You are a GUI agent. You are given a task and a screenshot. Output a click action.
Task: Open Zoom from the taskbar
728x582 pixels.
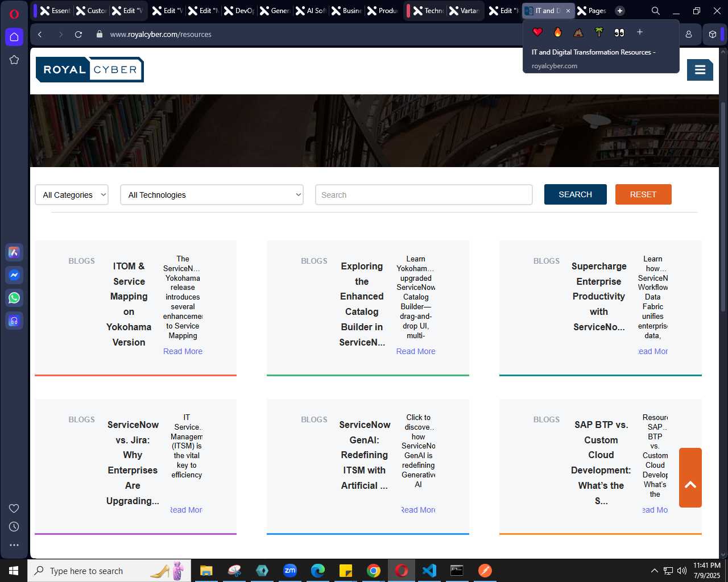tap(290, 571)
